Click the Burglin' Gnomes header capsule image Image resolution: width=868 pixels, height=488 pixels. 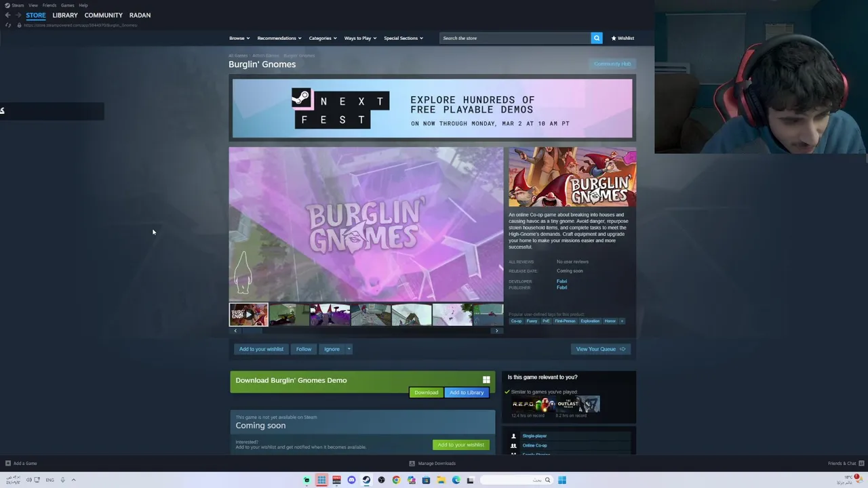[x=572, y=177]
